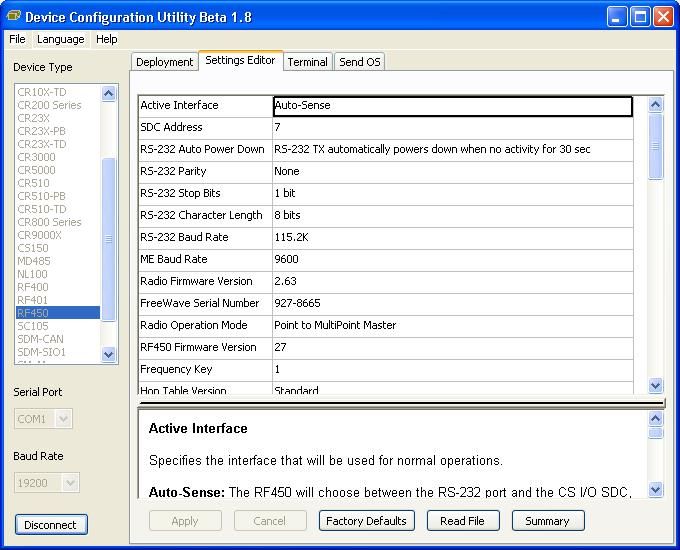Click the Device Type list scrollbar thumb

(108, 239)
